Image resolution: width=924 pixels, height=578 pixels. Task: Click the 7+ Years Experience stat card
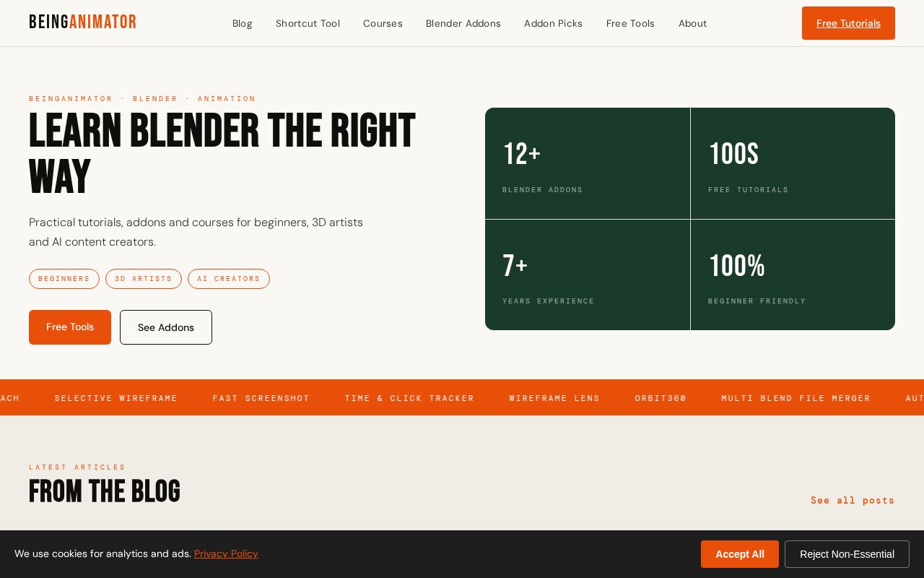588,275
